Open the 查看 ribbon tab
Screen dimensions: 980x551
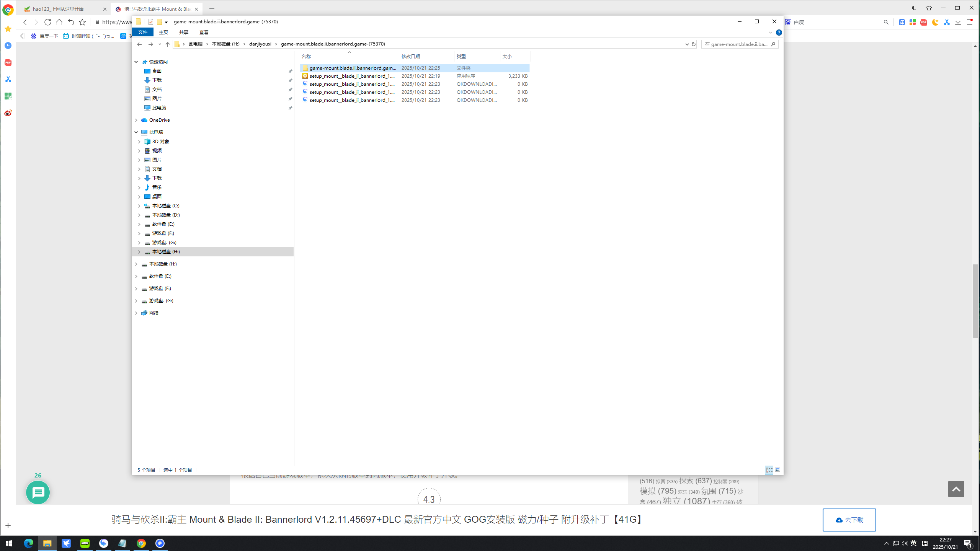click(204, 33)
